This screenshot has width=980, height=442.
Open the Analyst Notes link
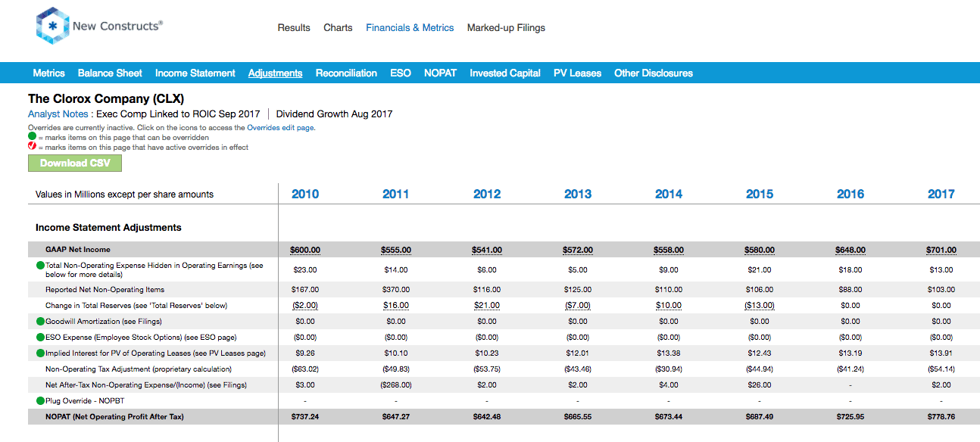[60, 114]
